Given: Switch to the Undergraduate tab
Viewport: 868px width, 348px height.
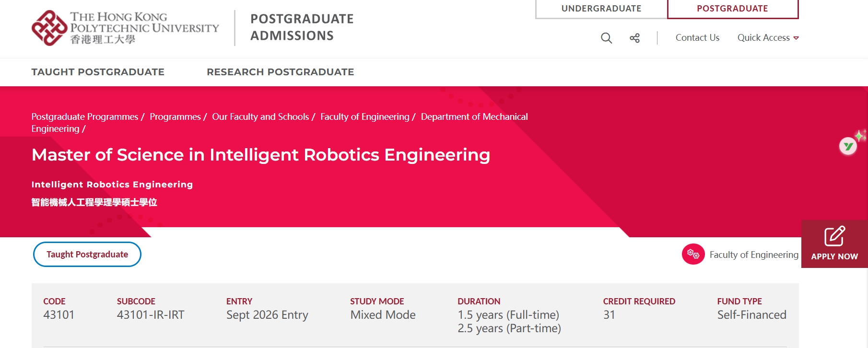Looking at the screenshot, I should [x=601, y=9].
